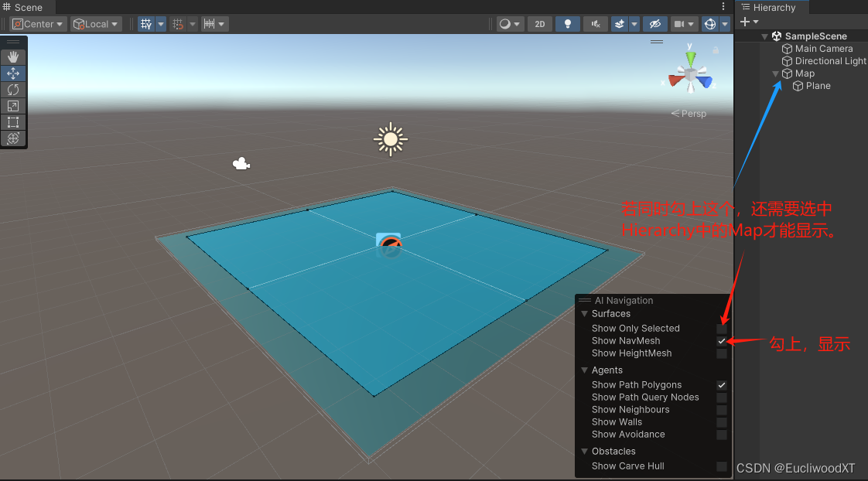Click the green Y axis of gizmo
This screenshot has width=868, height=481.
point(690,57)
